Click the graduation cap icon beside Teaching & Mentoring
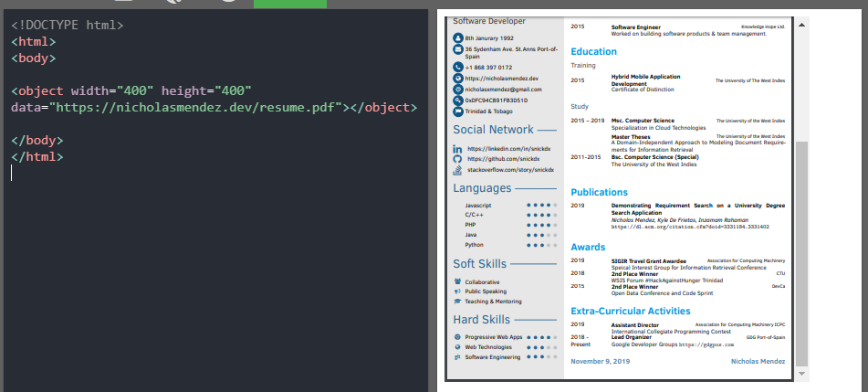The width and height of the screenshot is (868, 392). 457,302
